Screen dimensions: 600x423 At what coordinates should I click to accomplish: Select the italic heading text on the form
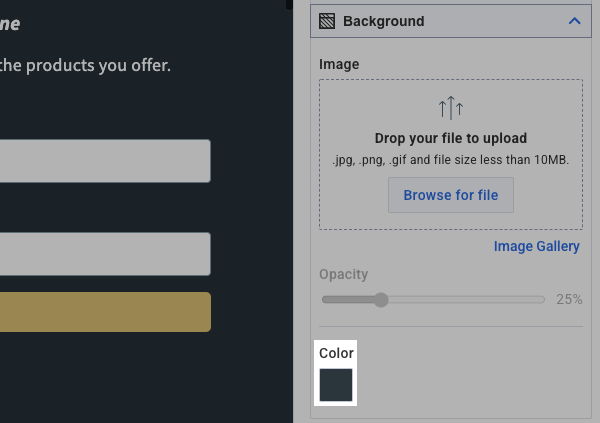(x=10, y=23)
